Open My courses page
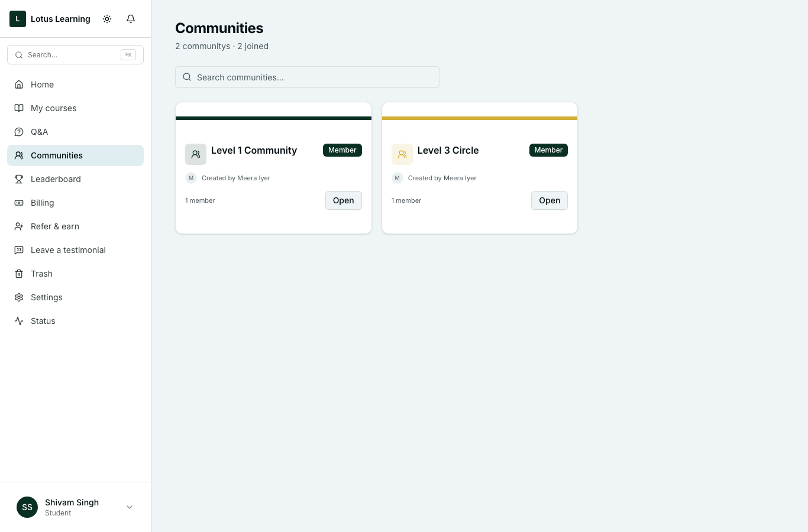Viewport: 808px width, 532px height. [x=75, y=108]
